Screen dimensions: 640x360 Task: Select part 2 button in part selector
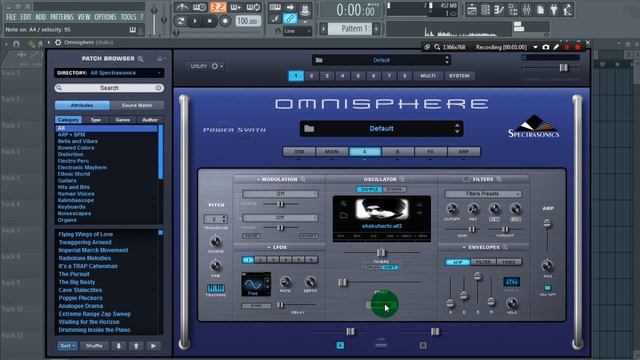click(311, 76)
